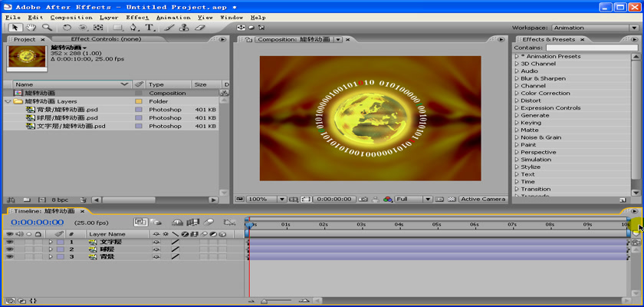Expand layer 3 背景 properties

pos(51,257)
